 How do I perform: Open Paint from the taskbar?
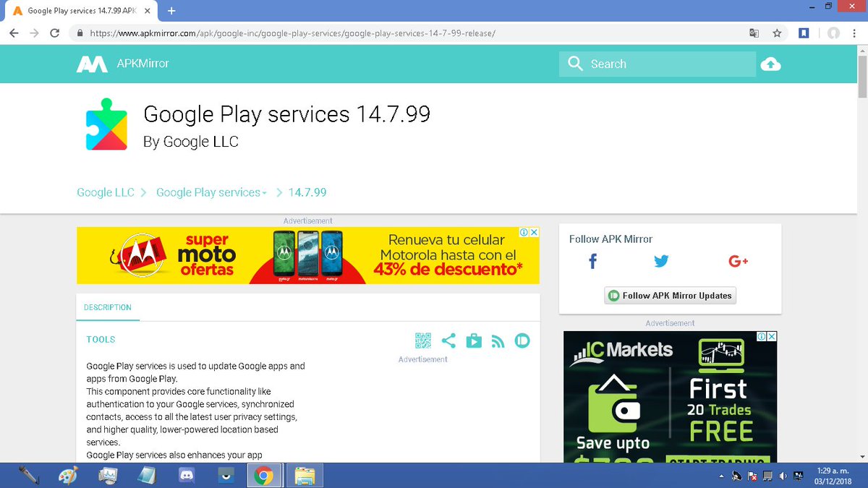[x=68, y=476]
